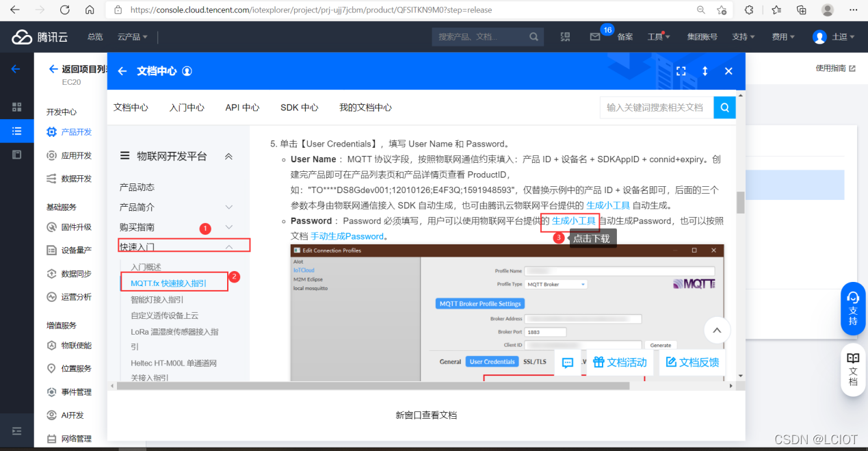The height and width of the screenshot is (451, 868).
Task: Click the document search input field
Action: [657, 107]
